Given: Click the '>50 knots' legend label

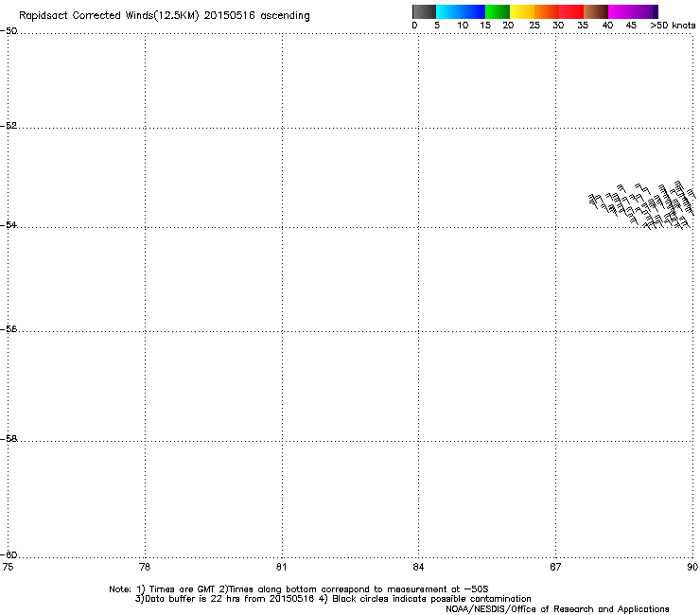Looking at the screenshot, I should tap(673, 26).
